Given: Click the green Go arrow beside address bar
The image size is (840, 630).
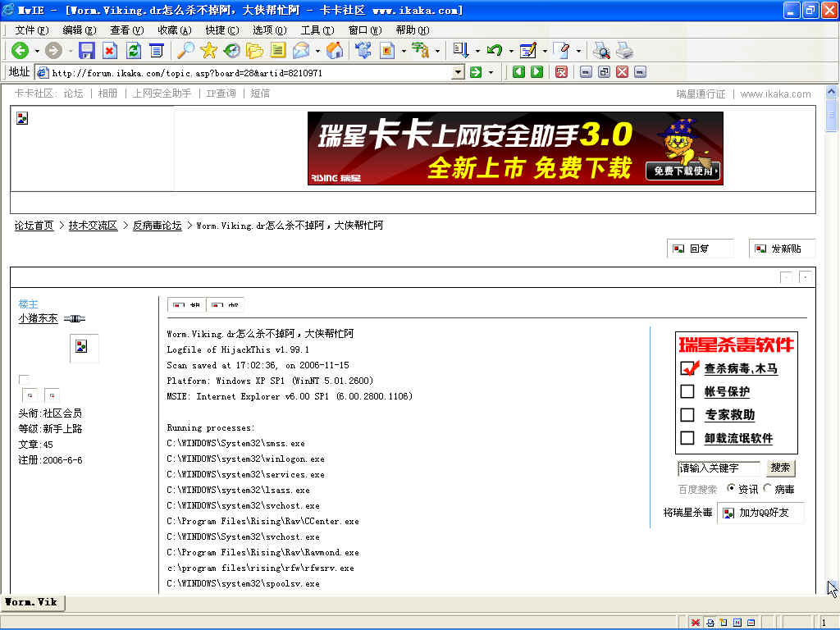Looking at the screenshot, I should 476,72.
